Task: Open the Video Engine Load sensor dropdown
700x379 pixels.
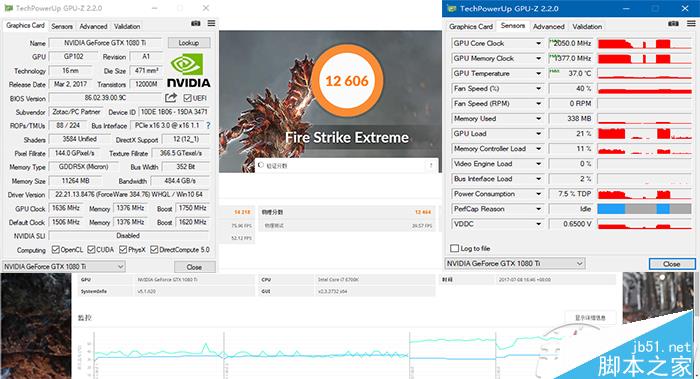Action: pyautogui.click(x=538, y=164)
